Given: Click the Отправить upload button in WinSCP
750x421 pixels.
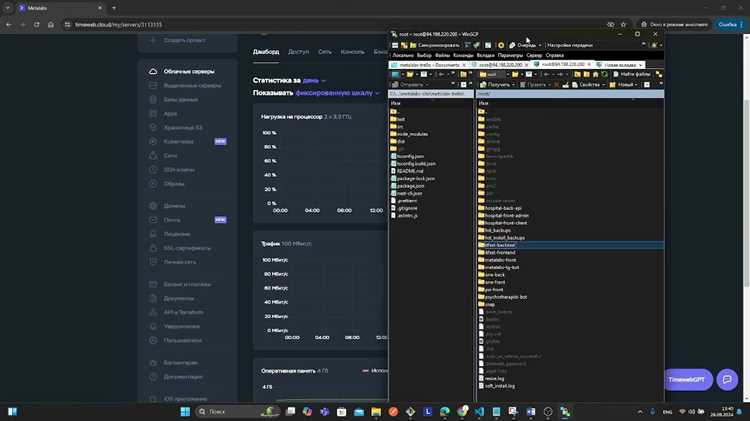Looking at the screenshot, I should 408,85.
